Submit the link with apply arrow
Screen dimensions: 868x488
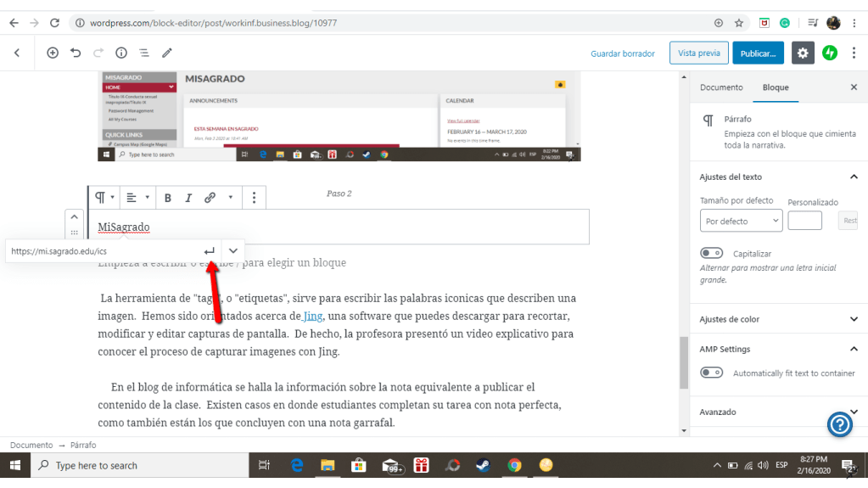pos(209,251)
